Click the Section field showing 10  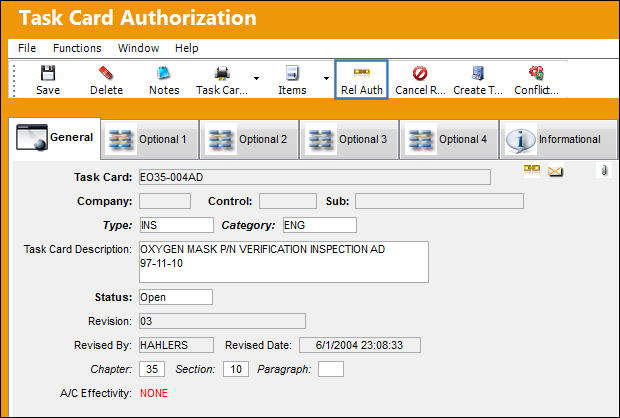pos(236,369)
